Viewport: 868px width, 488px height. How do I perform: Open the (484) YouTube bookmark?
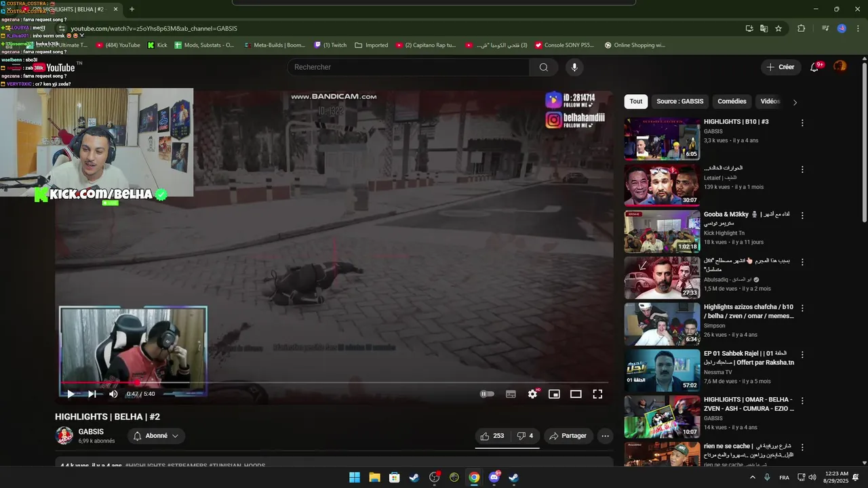click(x=118, y=45)
